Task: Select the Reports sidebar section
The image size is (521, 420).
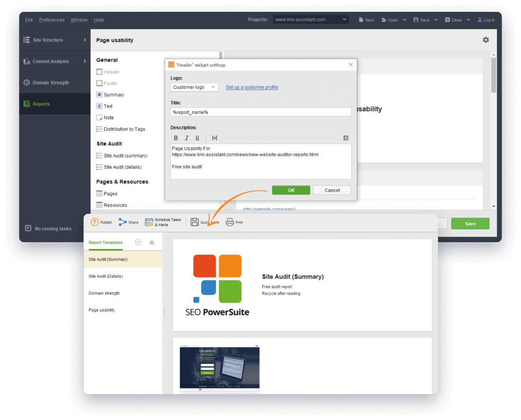Action: [x=55, y=104]
